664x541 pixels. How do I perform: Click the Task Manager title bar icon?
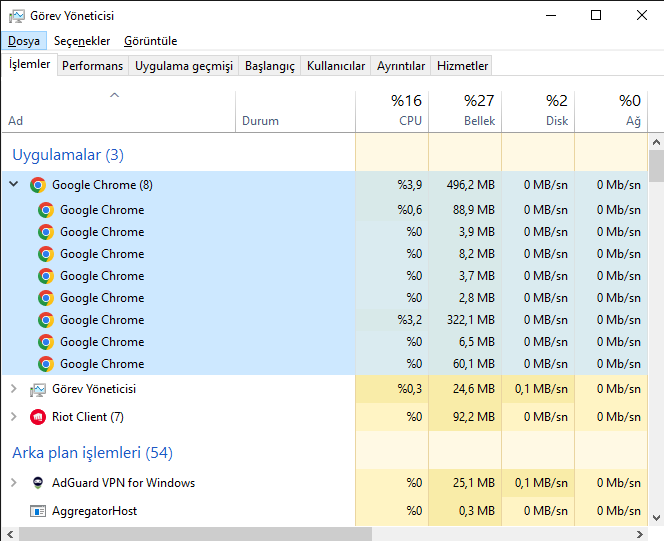click(x=15, y=15)
